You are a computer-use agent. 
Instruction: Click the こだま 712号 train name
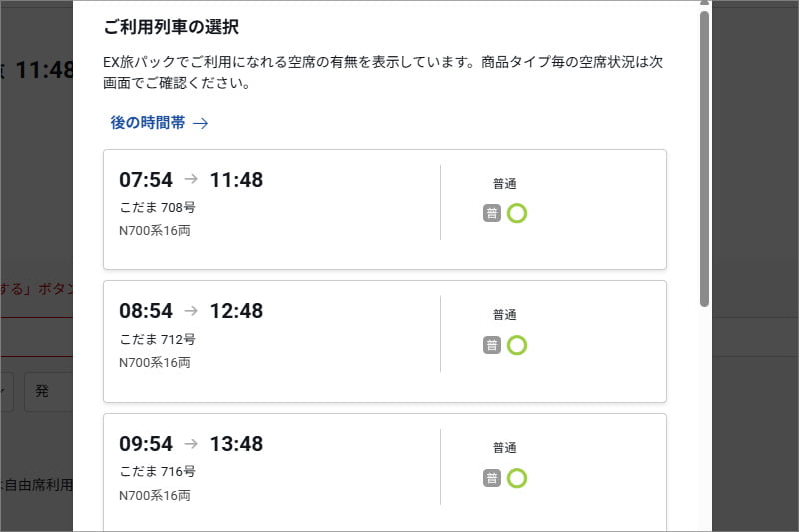157,339
